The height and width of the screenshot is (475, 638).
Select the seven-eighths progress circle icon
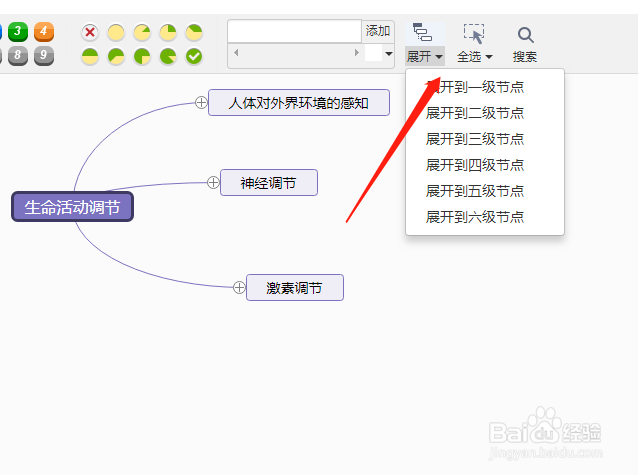click(x=168, y=57)
